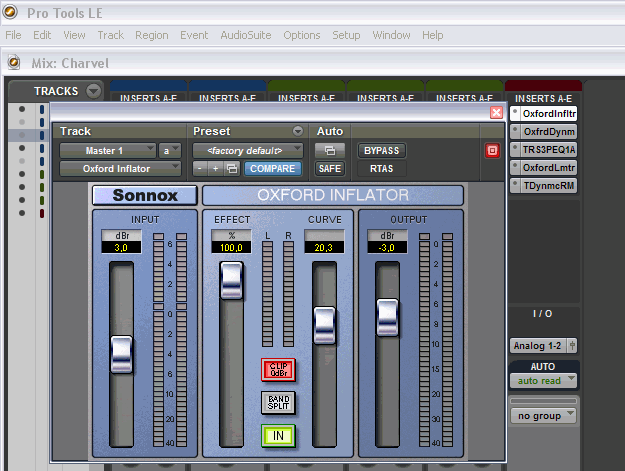Toggle the green IN button
Image resolution: width=625 pixels, height=471 pixels.
pos(278,436)
